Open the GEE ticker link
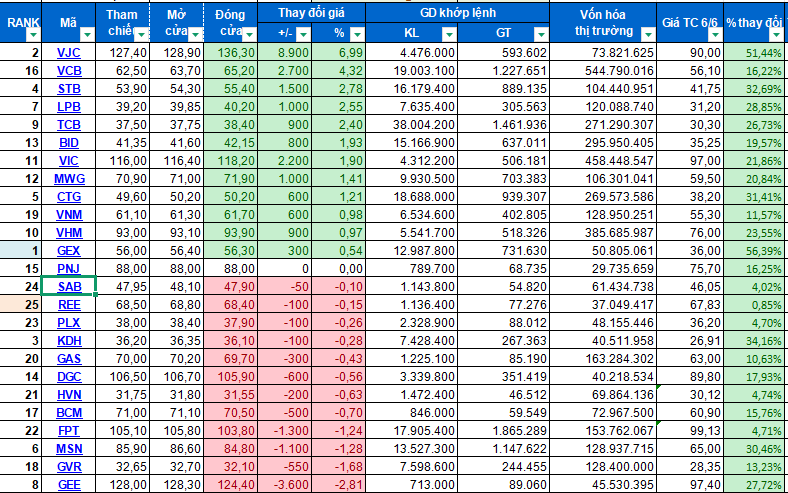 pos(69,485)
